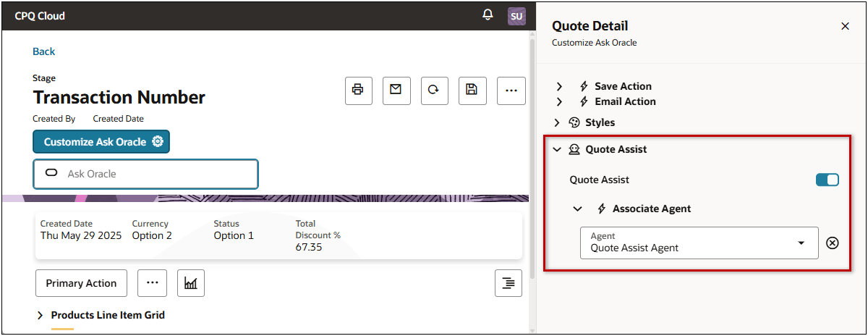Click the CPQ Cloud title

point(40,16)
